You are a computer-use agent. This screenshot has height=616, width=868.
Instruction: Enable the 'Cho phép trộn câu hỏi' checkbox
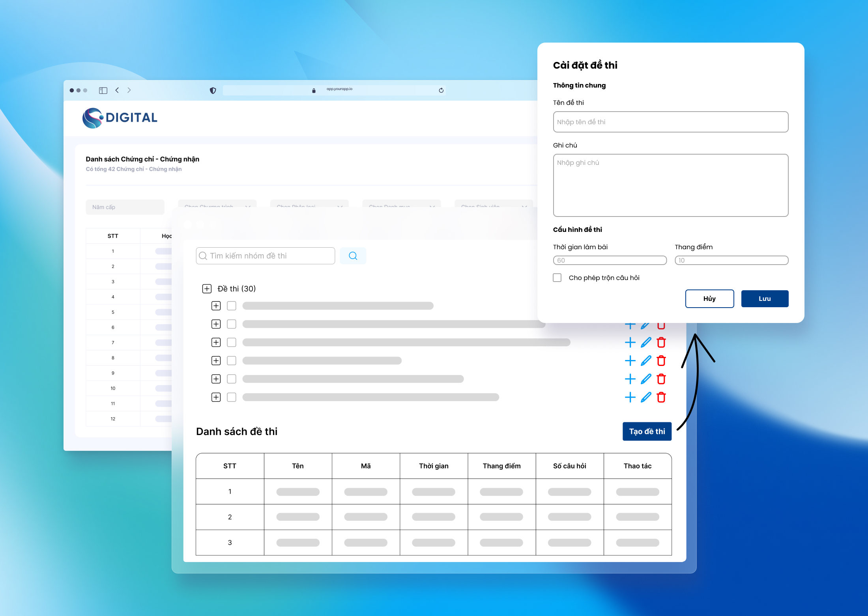[557, 278]
